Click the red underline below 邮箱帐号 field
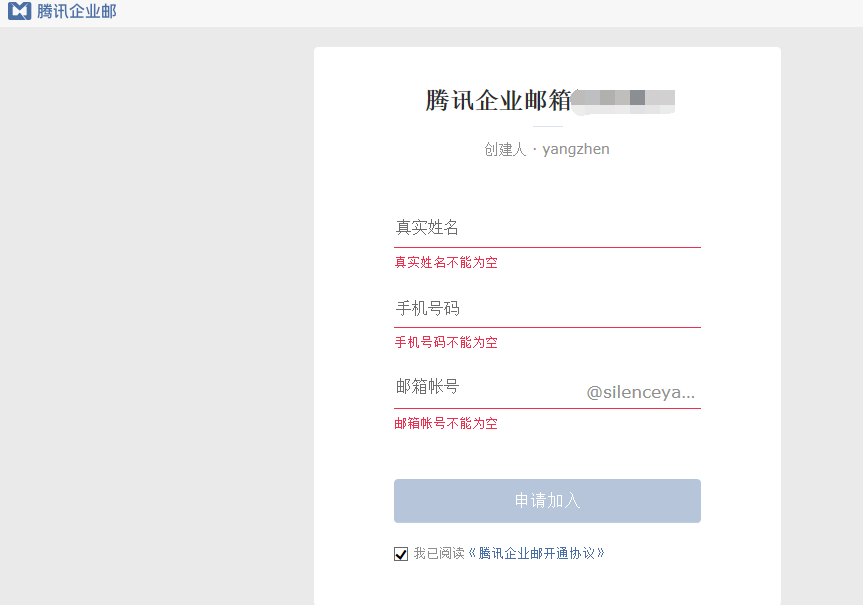This screenshot has width=863, height=605. click(x=547, y=408)
